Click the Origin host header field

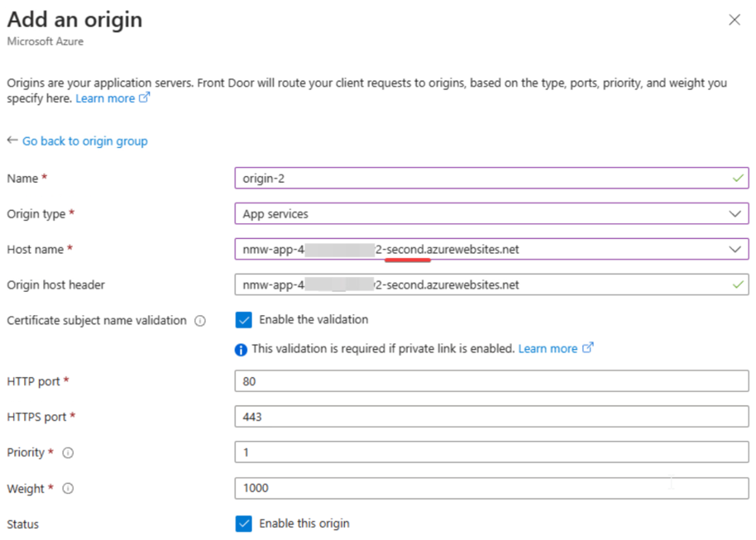coord(491,284)
